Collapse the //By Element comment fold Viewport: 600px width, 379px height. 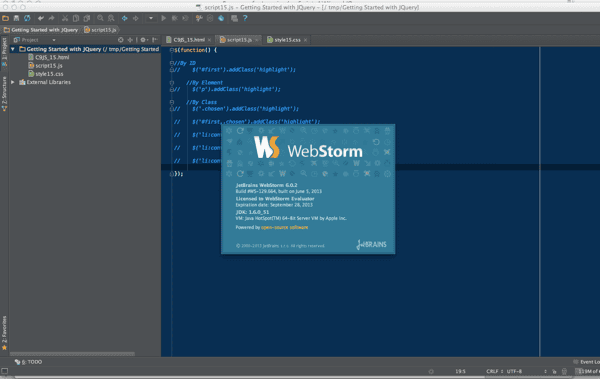click(x=172, y=82)
